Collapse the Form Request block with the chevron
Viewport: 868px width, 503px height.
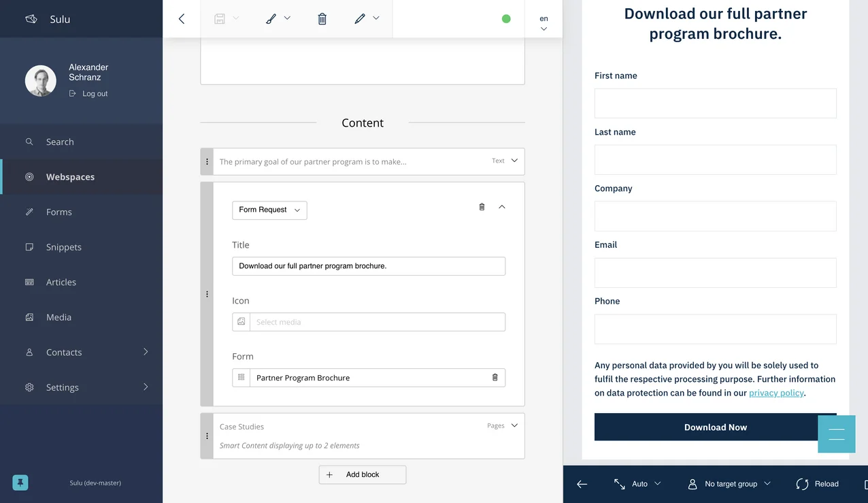point(502,207)
